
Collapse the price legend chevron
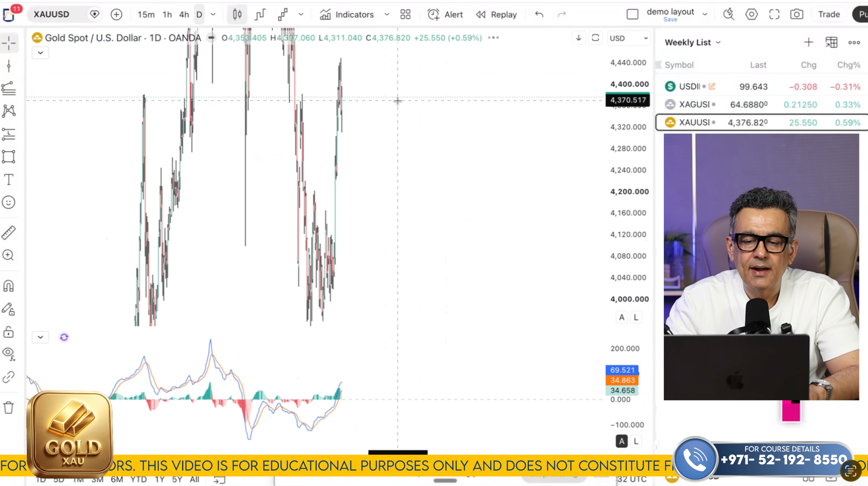click(40, 53)
